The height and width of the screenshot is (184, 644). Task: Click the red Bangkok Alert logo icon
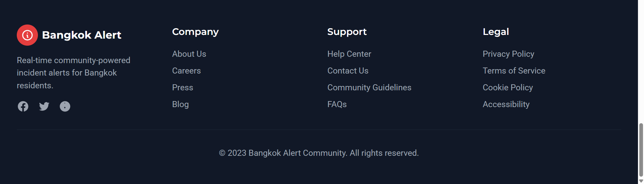(27, 35)
